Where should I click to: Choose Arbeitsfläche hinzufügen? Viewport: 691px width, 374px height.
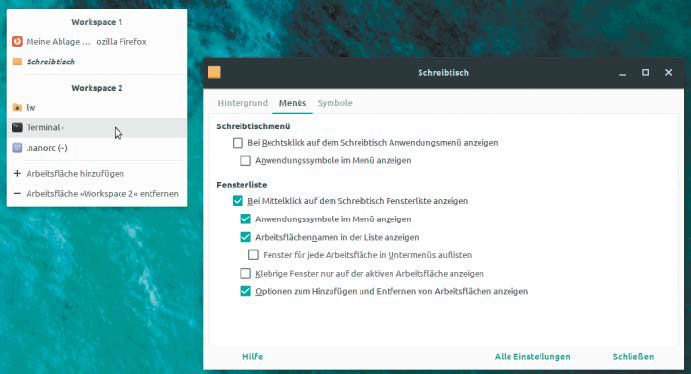(97, 174)
